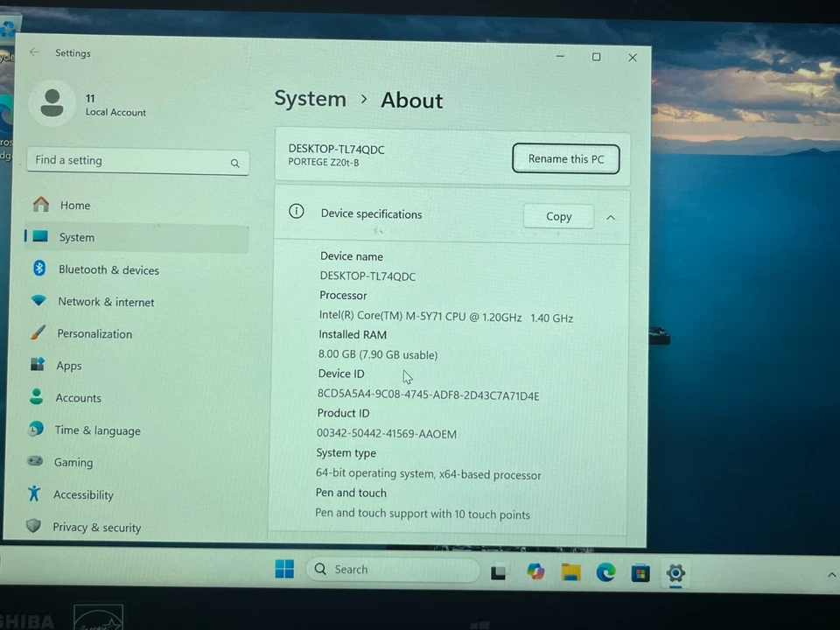Click the Home icon in the Settings sidebar
This screenshot has height=630, width=840.
click(41, 204)
